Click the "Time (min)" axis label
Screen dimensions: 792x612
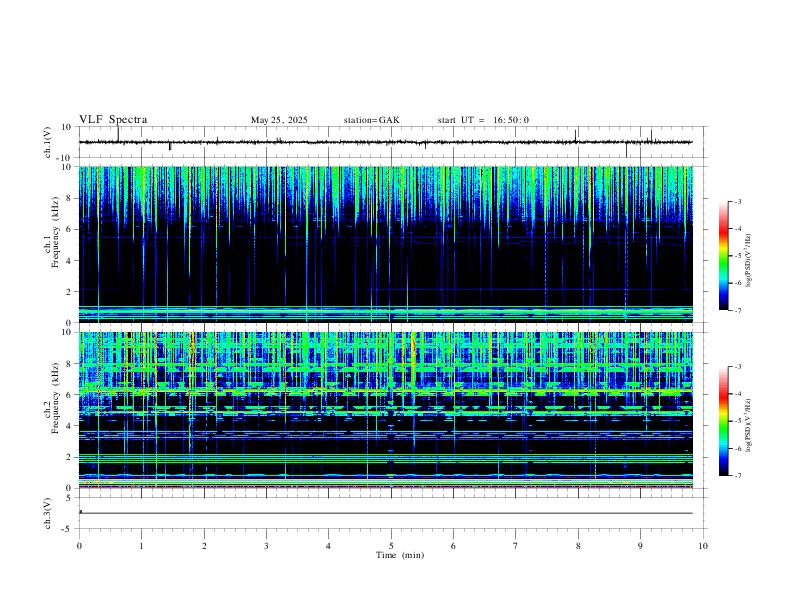[x=400, y=555]
